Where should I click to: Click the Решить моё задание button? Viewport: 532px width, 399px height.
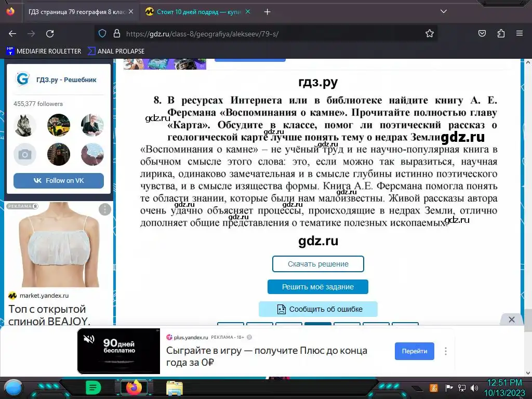[x=318, y=287]
